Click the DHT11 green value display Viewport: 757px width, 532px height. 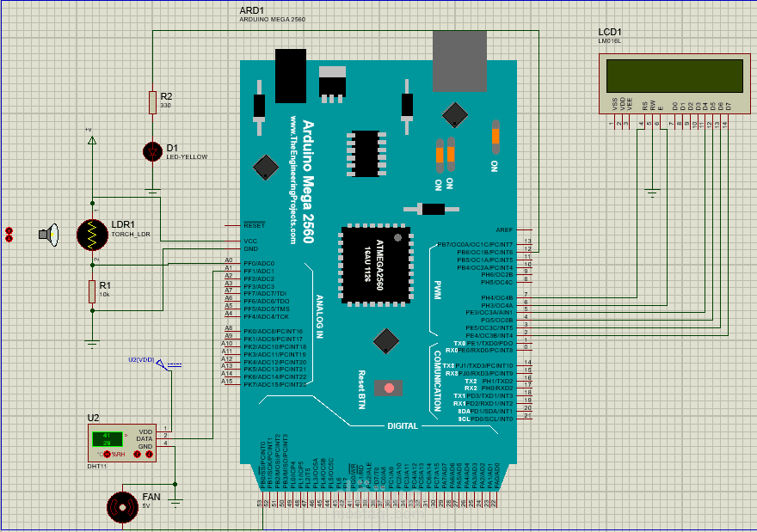108,439
